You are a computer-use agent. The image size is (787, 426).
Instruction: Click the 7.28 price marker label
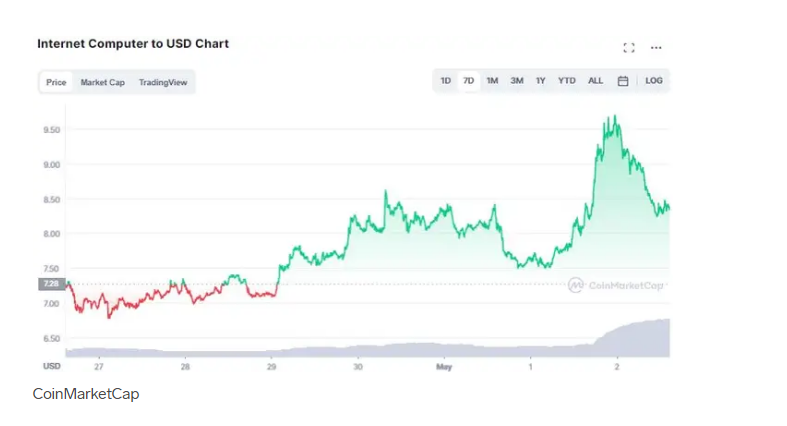[52, 284]
